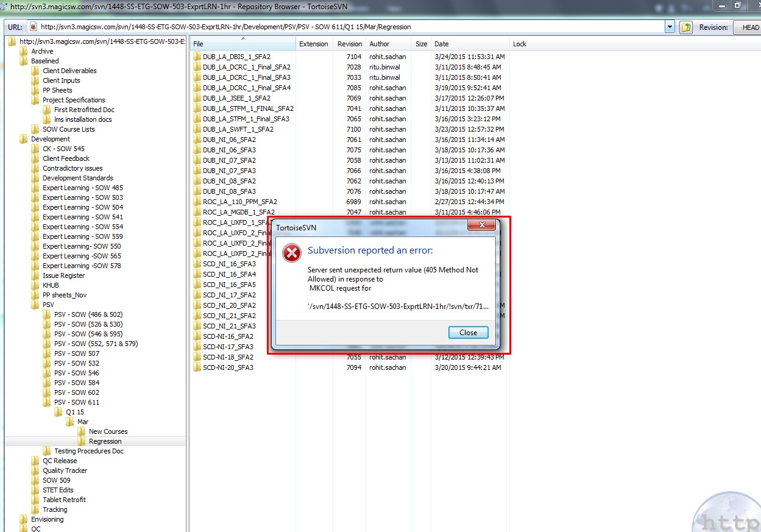The image size is (761, 532).
Task: Select the Development tree folder
Action: click(x=51, y=139)
